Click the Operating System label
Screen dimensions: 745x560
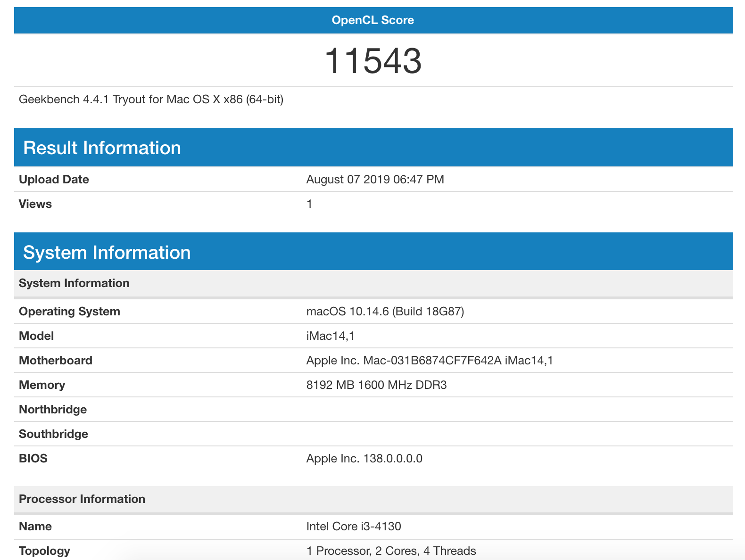coord(69,312)
